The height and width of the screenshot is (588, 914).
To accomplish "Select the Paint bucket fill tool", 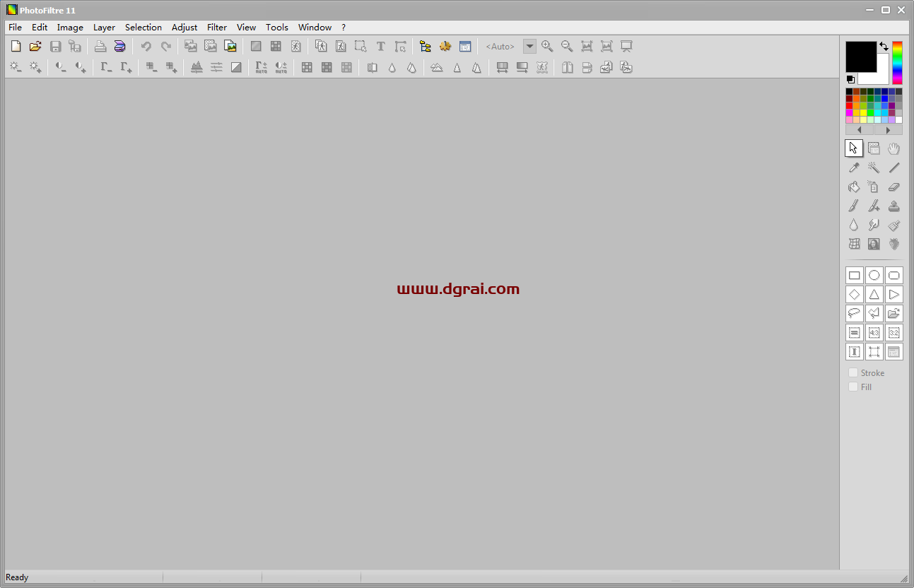I will tap(854, 187).
